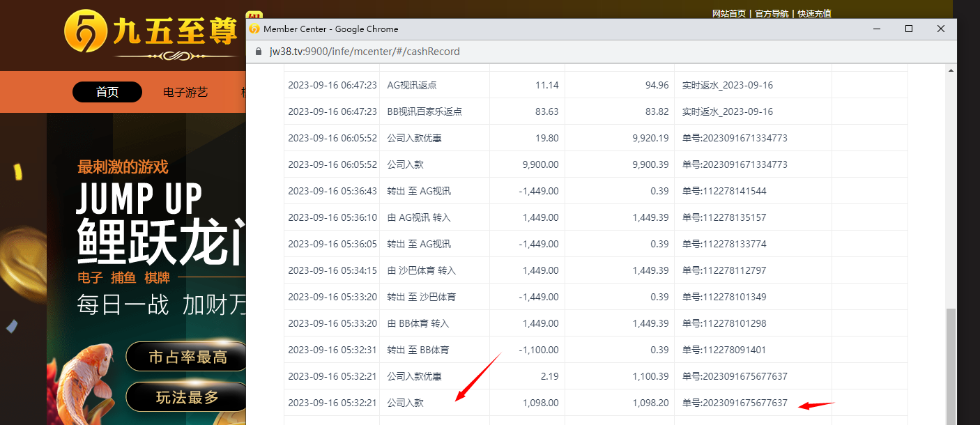The width and height of the screenshot is (980, 425).
Task: Click the up arrow of the vertical scrollbar
Action: 951,70
